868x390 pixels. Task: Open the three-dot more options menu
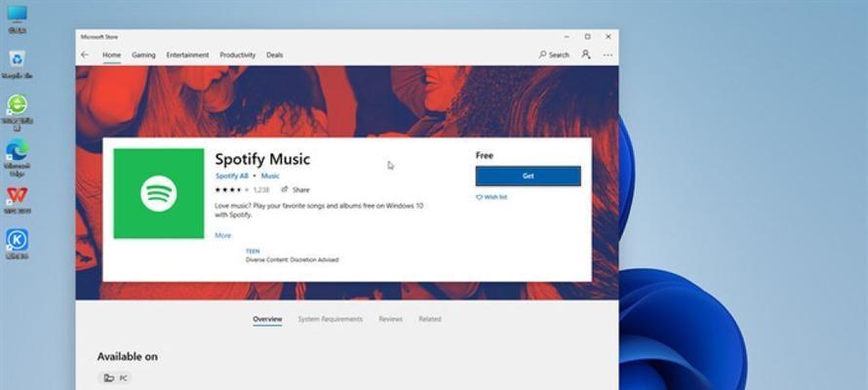pyautogui.click(x=608, y=55)
